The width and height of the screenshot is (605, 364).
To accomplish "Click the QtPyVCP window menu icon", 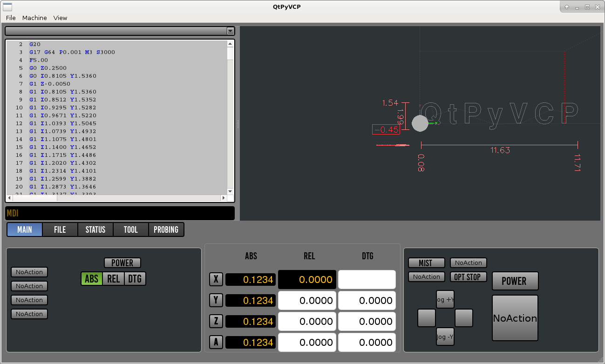I will tap(7, 7).
